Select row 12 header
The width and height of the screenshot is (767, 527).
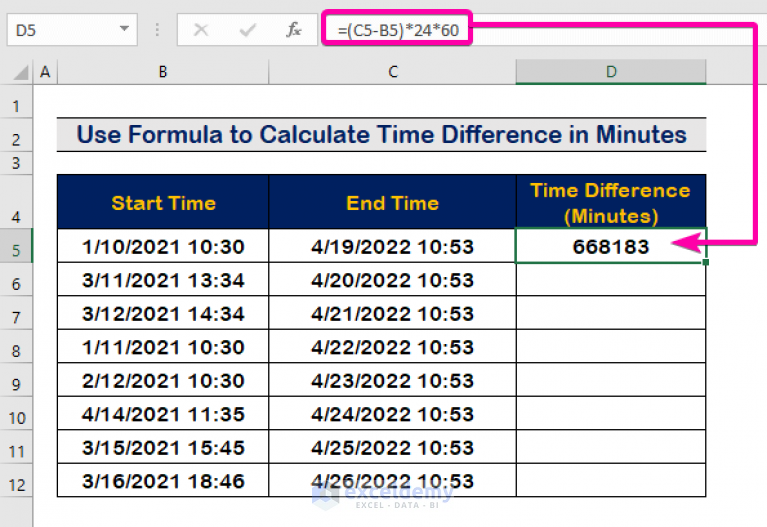tap(16, 481)
